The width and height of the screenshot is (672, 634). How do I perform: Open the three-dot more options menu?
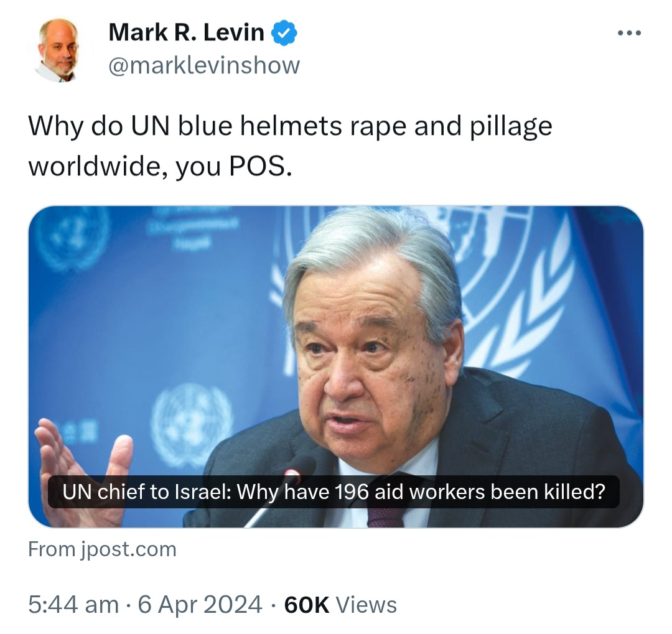click(629, 33)
